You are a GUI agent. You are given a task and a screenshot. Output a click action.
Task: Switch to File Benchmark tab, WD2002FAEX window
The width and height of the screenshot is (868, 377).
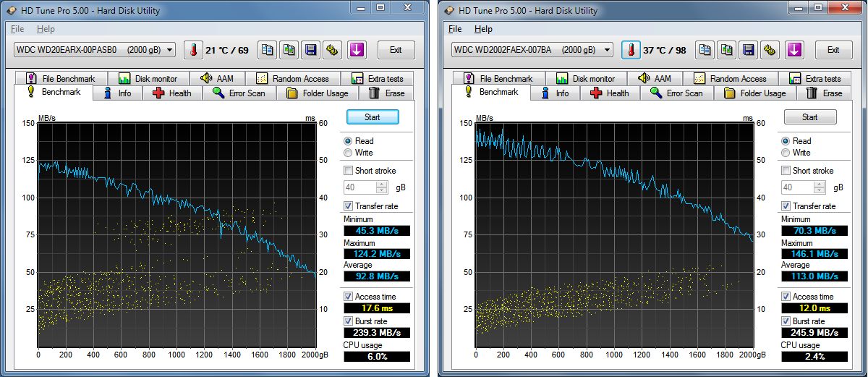499,78
